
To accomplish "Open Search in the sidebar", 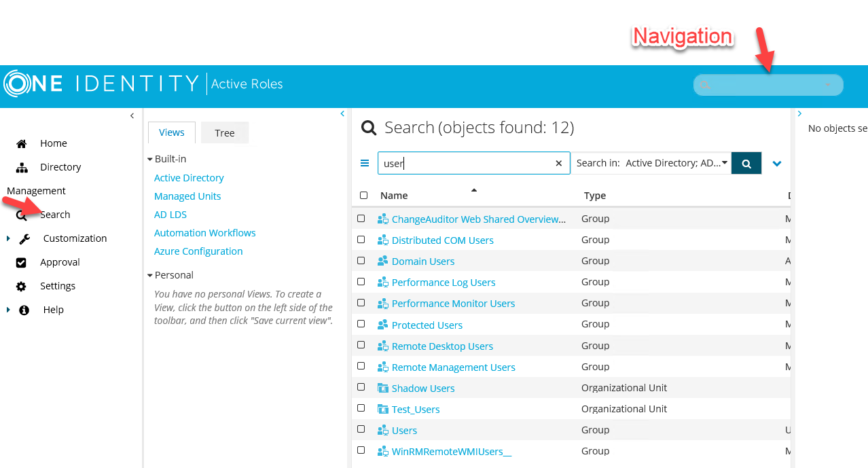I will 55,215.
